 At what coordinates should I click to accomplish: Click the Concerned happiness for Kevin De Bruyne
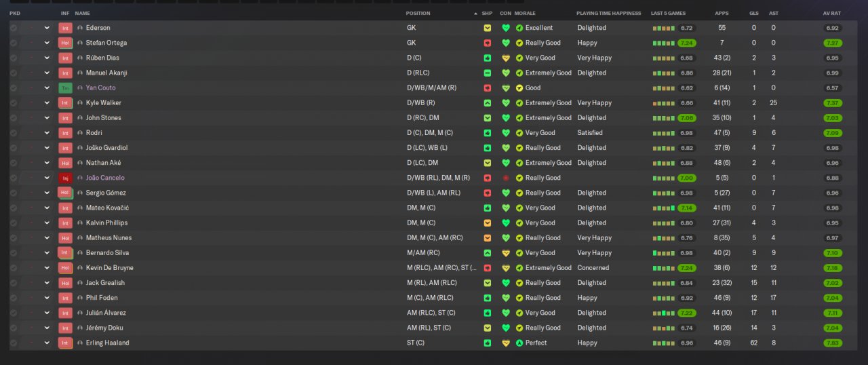[593, 268]
